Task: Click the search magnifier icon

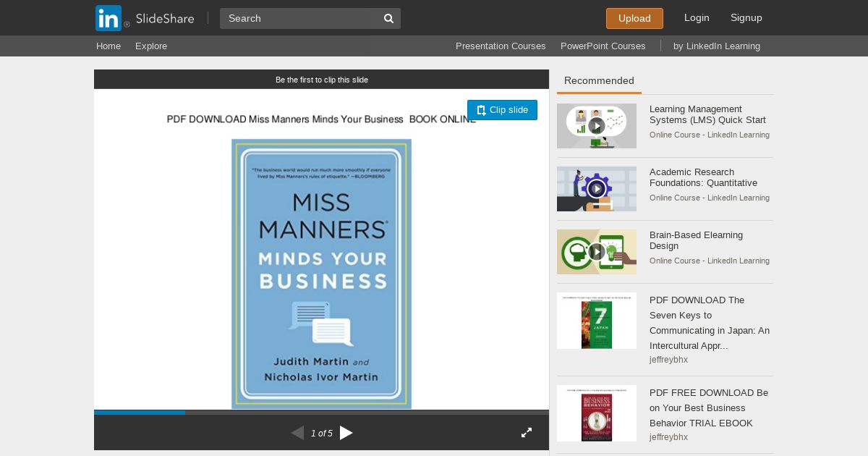Action: (388, 18)
